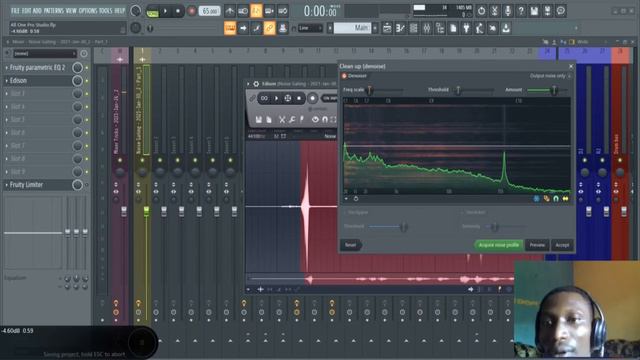Open the TOOLS menu

106,11
